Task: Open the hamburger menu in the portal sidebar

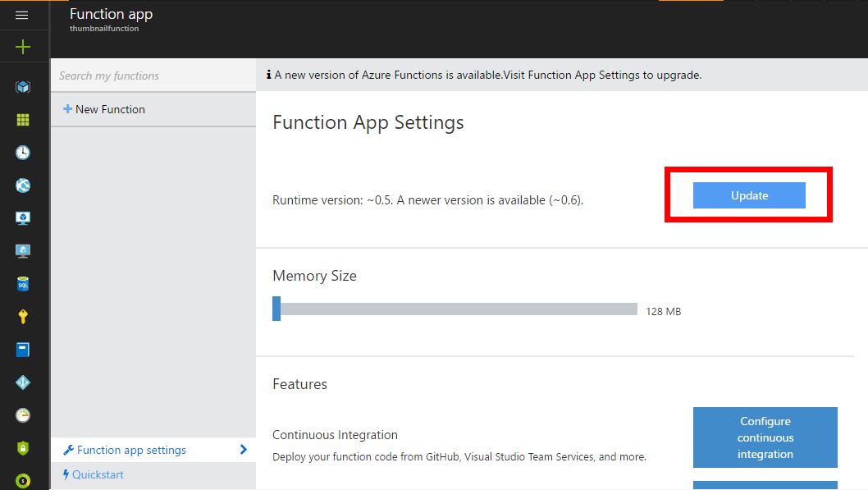Action: tap(22, 15)
